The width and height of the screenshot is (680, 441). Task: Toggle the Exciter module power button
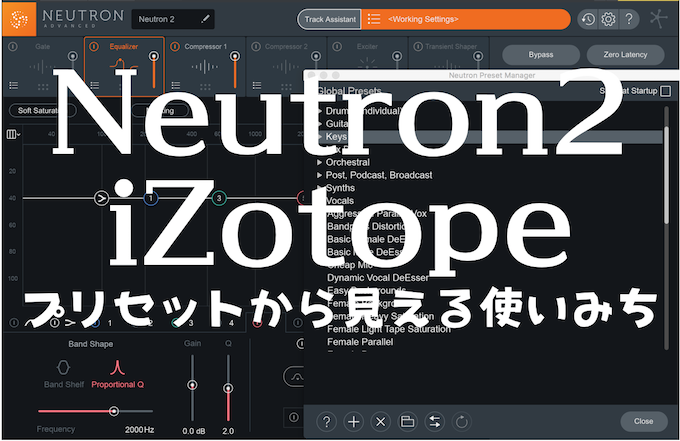pyautogui.click(x=337, y=46)
